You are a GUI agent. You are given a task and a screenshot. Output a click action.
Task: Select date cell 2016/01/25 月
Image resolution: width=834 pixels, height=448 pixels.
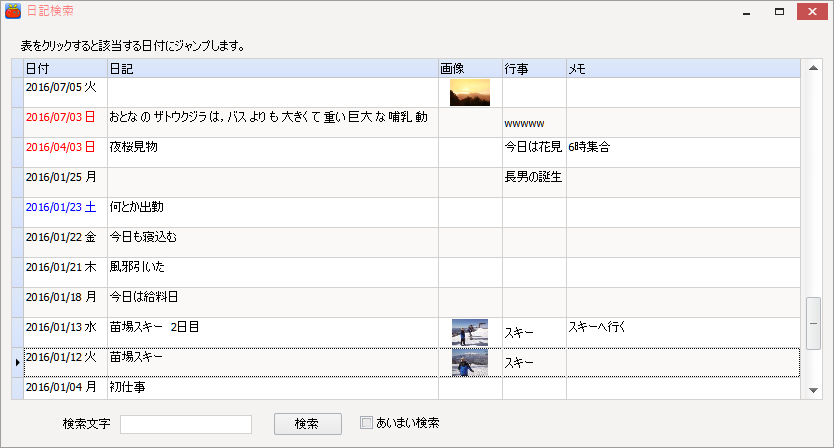(x=65, y=182)
